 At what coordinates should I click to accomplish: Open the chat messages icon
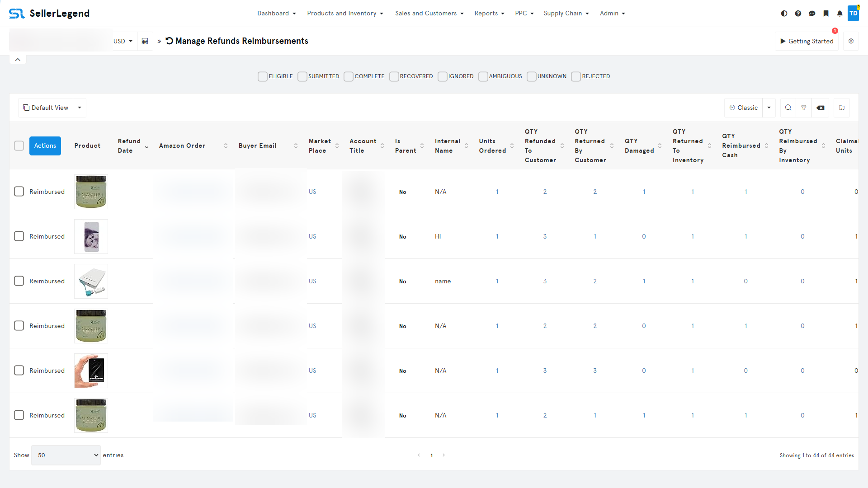click(x=812, y=14)
